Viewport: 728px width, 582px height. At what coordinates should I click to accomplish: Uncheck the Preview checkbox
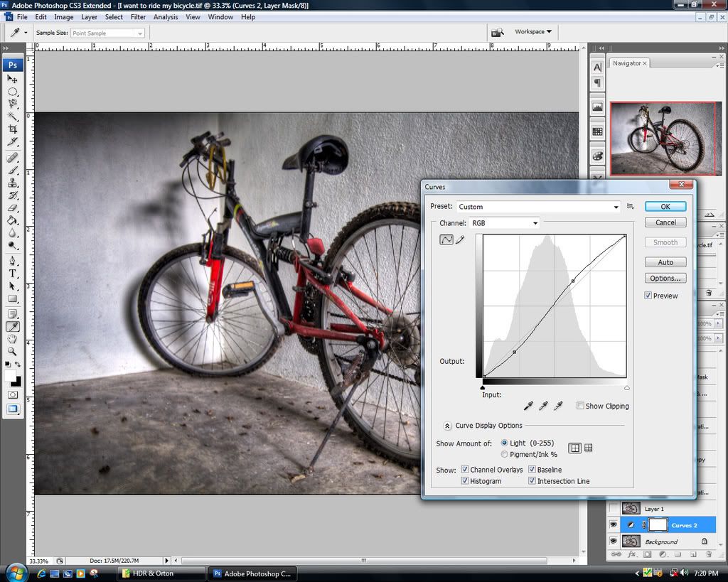coord(648,296)
